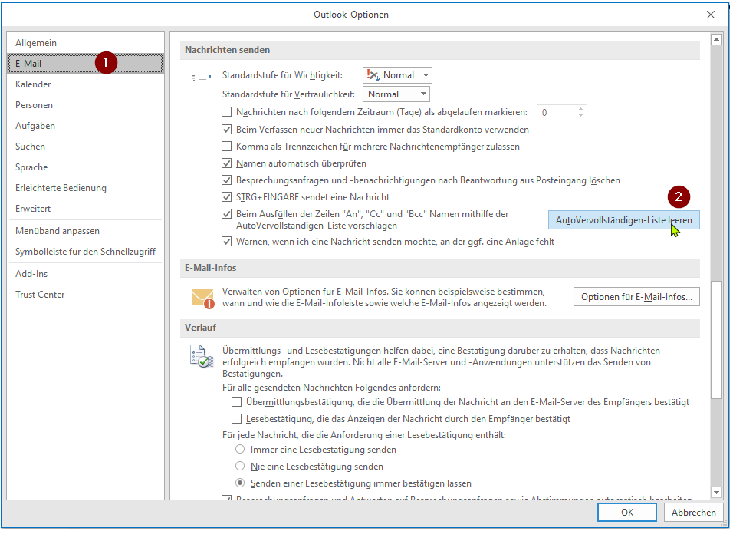756x541 pixels.
Task: Enable Übermittlungsbestätigung checkbox
Action: [237, 402]
